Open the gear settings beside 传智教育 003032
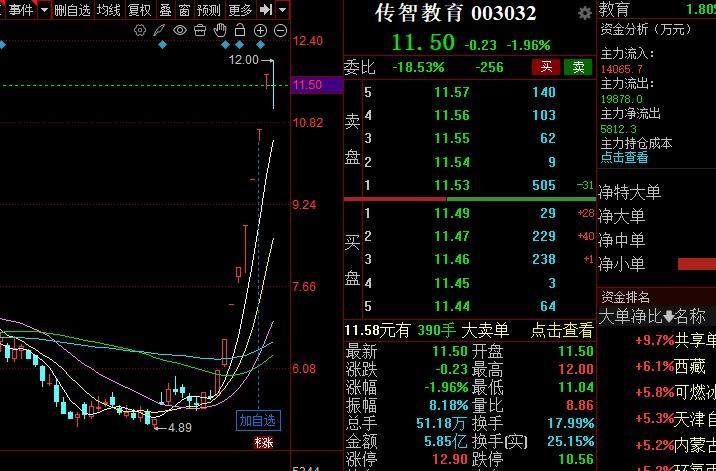 point(584,13)
